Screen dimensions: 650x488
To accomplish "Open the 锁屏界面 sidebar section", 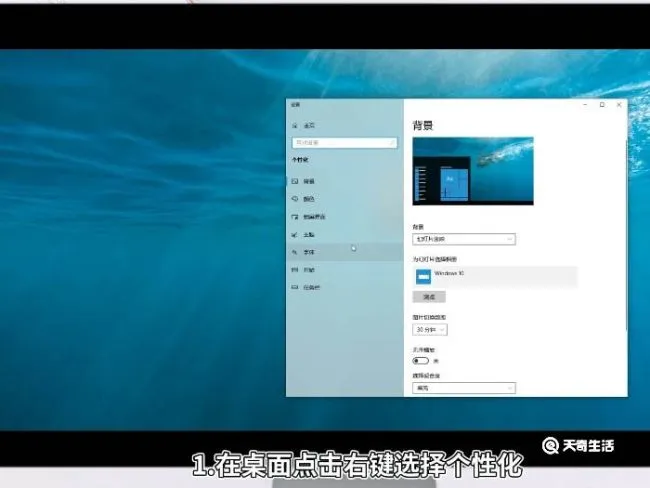I will (344, 217).
